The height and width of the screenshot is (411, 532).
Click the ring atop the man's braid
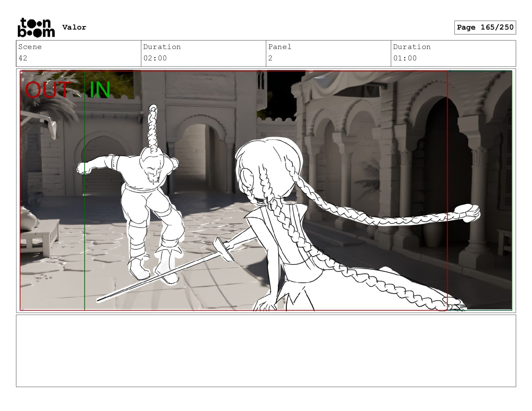(x=153, y=108)
